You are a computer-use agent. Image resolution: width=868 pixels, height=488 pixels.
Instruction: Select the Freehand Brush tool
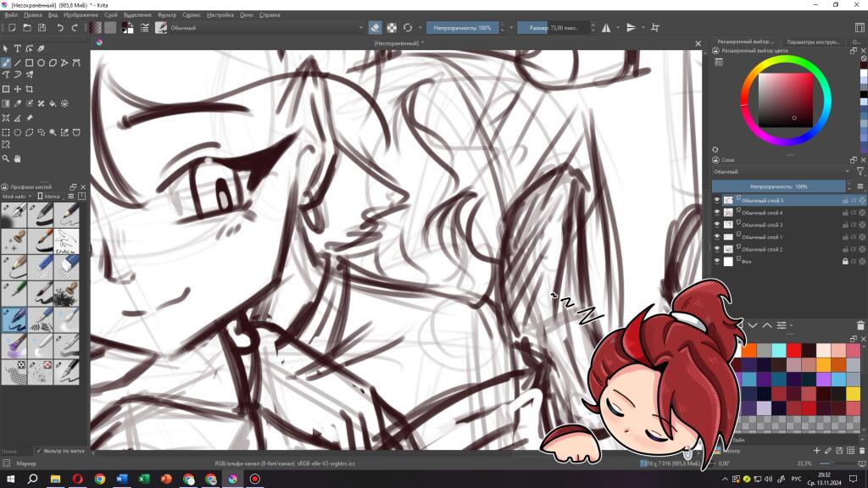(x=6, y=63)
